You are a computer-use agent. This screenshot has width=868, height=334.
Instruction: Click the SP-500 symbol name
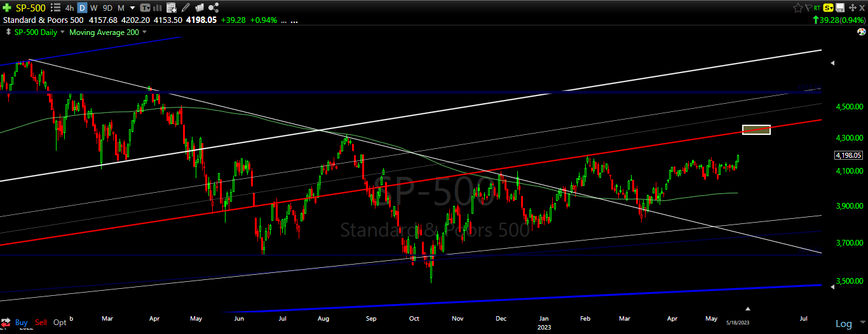31,8
